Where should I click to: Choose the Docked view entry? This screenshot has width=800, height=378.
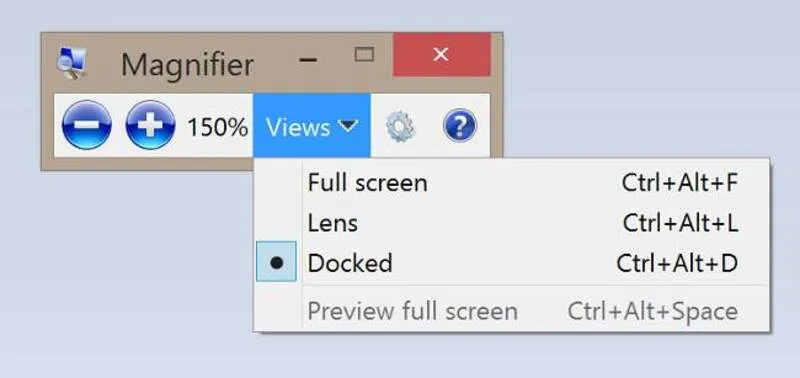(x=512, y=263)
